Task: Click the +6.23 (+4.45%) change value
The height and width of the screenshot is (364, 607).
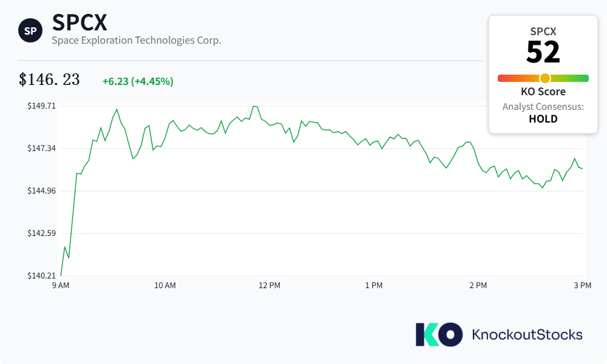Action: click(x=138, y=81)
